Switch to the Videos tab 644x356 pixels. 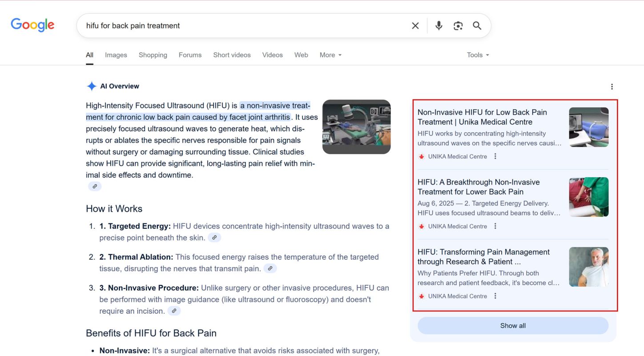coord(272,55)
